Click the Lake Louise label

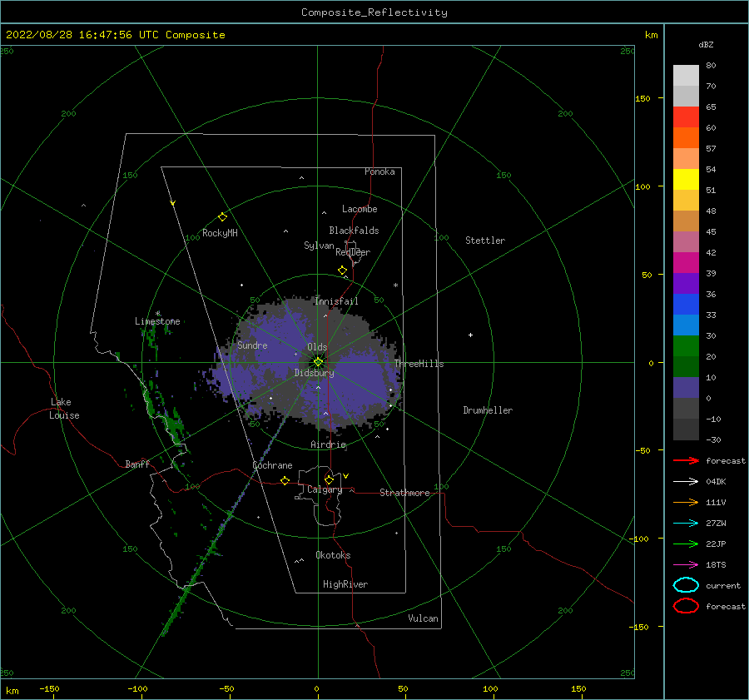(x=64, y=409)
